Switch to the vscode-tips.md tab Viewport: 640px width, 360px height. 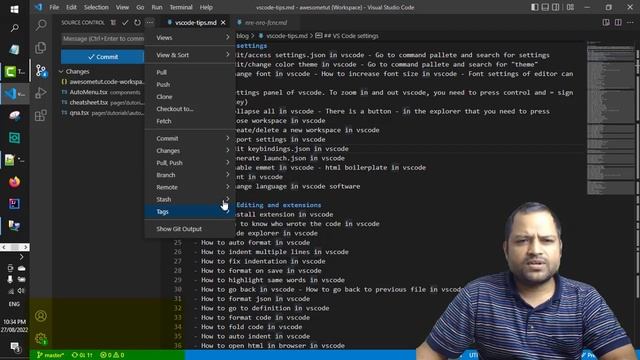point(196,22)
